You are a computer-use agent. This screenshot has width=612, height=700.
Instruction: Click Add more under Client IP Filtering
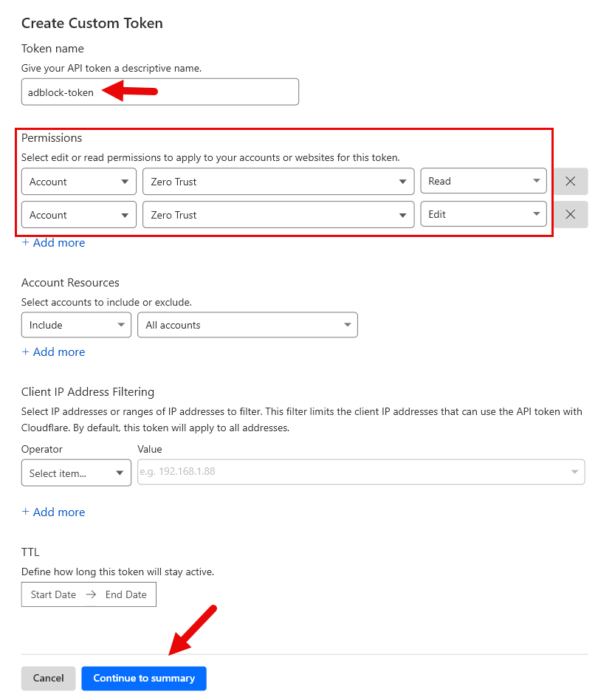[53, 512]
